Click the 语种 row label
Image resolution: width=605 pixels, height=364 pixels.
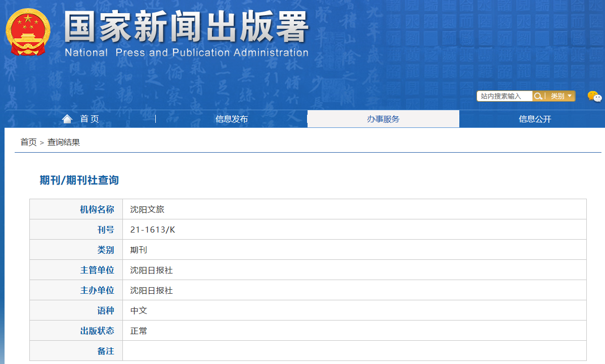point(106,310)
